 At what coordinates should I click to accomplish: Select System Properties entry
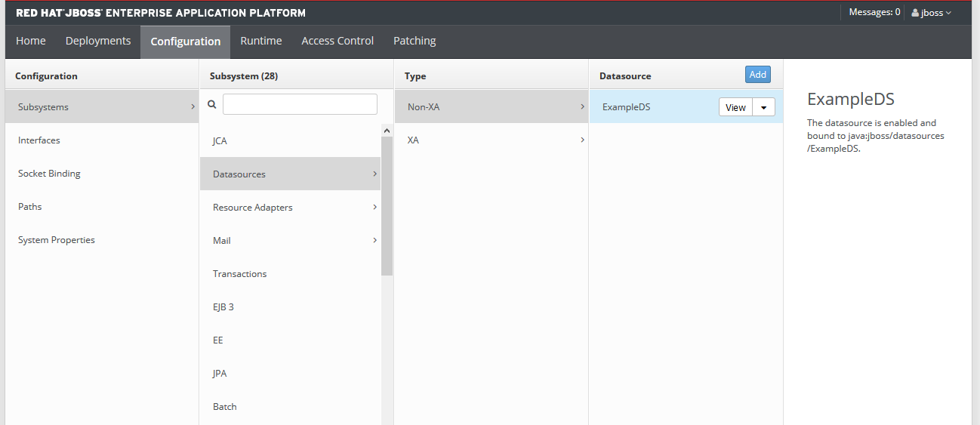coord(102,240)
